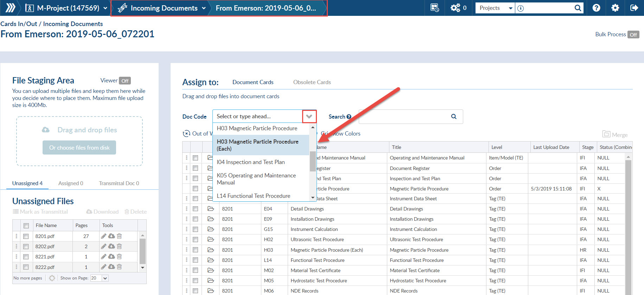Expand the navigation menu chevrons icon
The width and height of the screenshot is (644, 295).
pyautogui.click(x=10, y=8)
